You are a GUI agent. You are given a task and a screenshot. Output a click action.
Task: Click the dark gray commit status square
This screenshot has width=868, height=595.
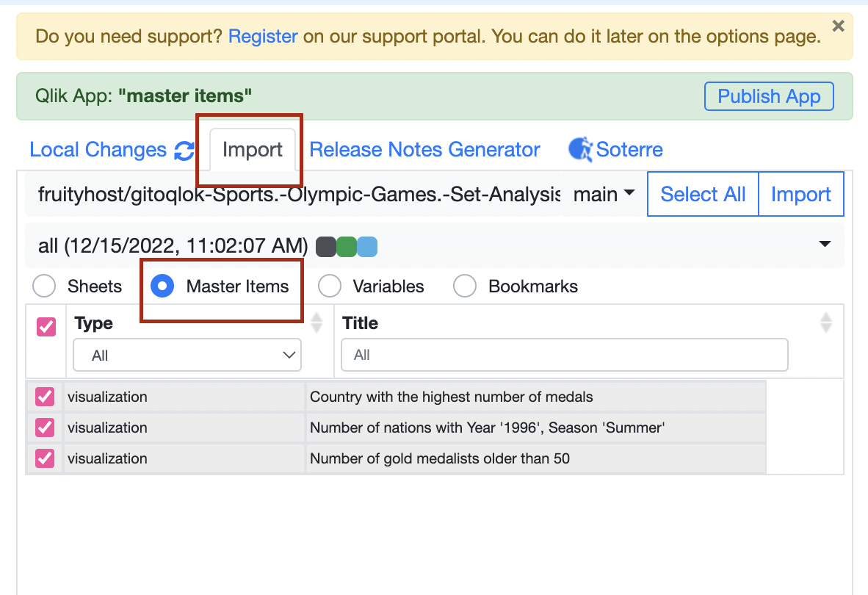click(x=325, y=246)
